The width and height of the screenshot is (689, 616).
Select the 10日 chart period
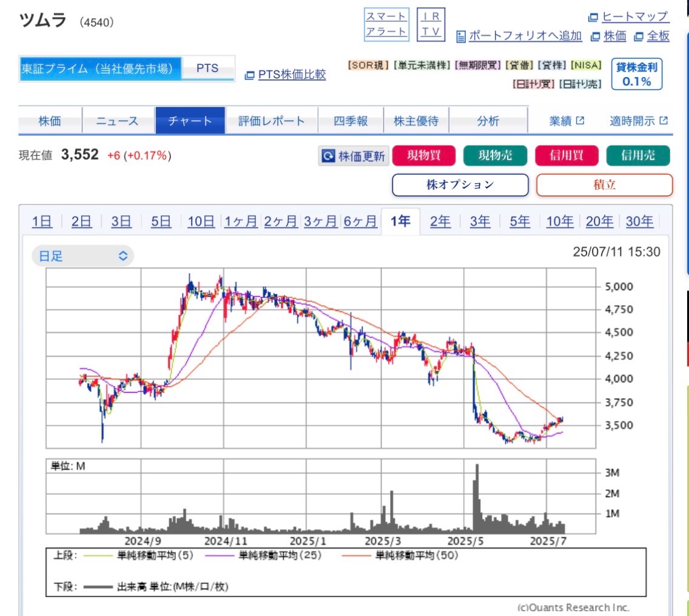pos(201,221)
